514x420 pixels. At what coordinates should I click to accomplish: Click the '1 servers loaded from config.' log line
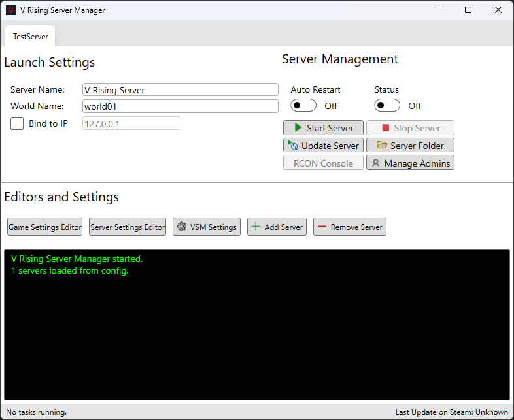click(70, 270)
